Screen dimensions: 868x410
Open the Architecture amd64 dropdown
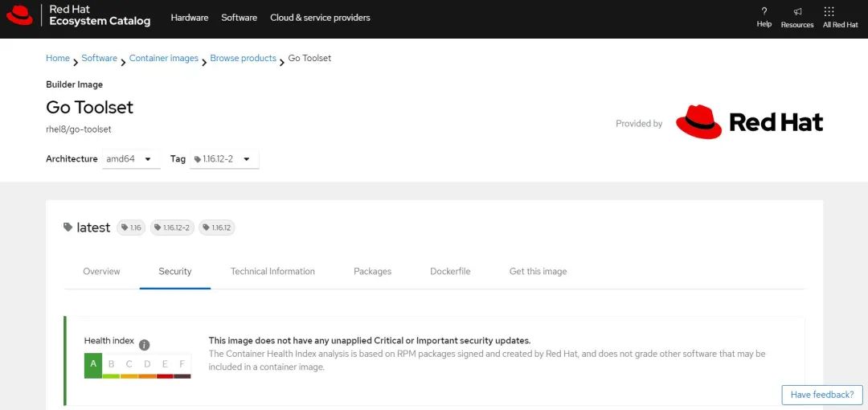point(131,159)
